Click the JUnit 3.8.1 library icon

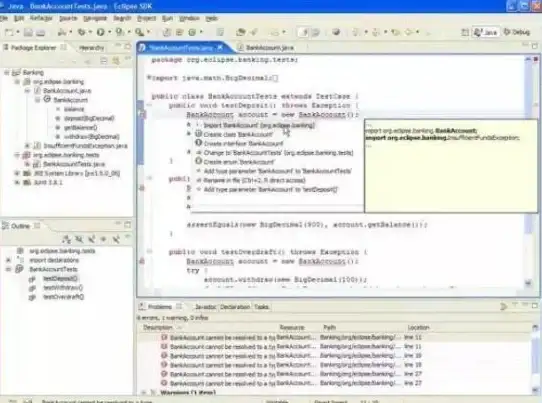(x=27, y=182)
